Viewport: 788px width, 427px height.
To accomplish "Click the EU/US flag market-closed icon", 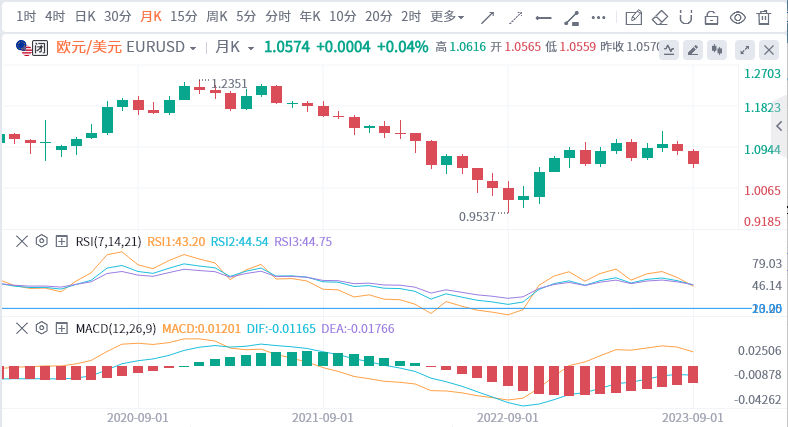I will [31, 48].
